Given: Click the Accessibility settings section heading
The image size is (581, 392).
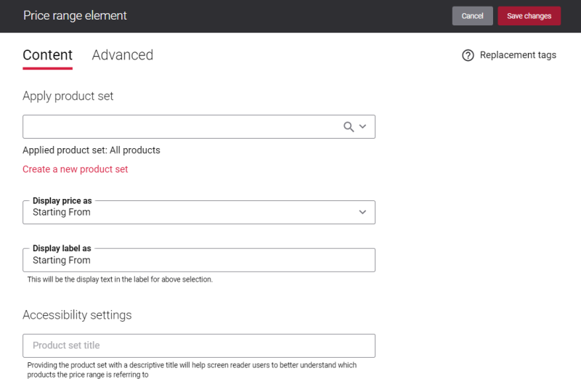Looking at the screenshot, I should coord(77,315).
